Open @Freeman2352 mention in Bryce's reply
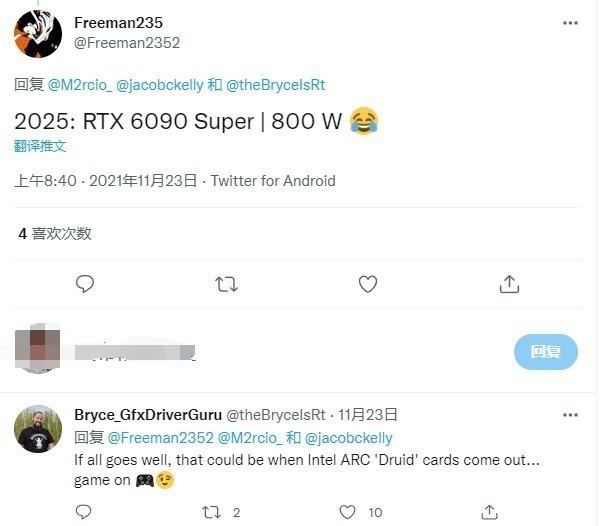The height and width of the screenshot is (526, 616). click(x=160, y=438)
